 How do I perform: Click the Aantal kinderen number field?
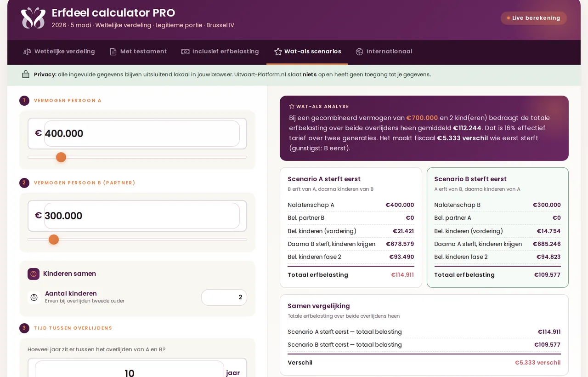click(224, 297)
